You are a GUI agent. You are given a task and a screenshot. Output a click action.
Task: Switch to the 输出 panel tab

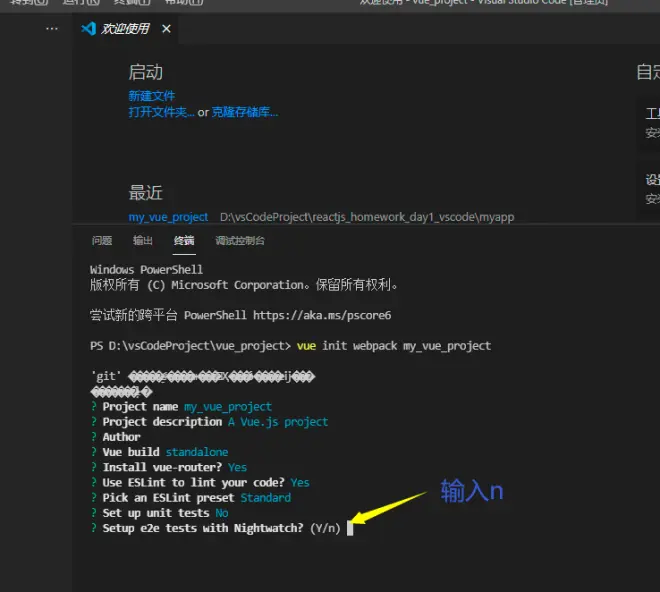click(143, 240)
